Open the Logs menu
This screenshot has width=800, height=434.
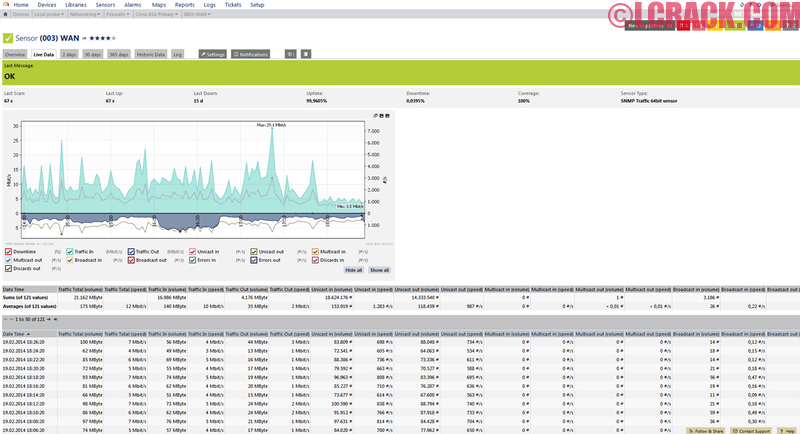[210, 5]
